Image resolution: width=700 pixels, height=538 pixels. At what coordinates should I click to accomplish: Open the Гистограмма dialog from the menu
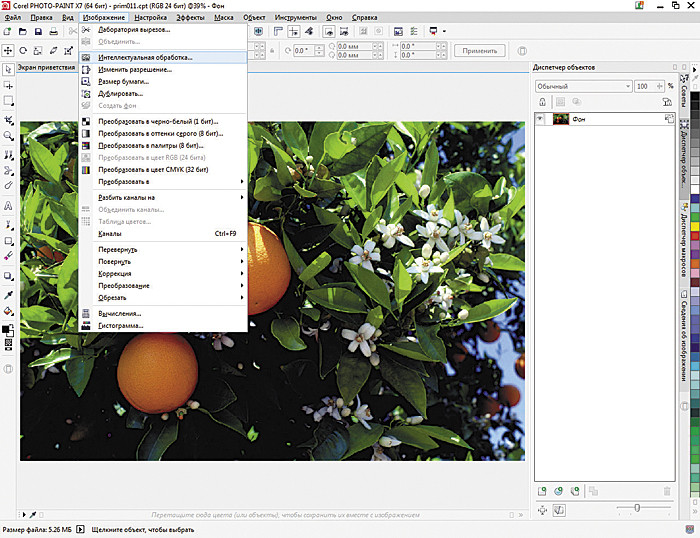tap(121, 325)
